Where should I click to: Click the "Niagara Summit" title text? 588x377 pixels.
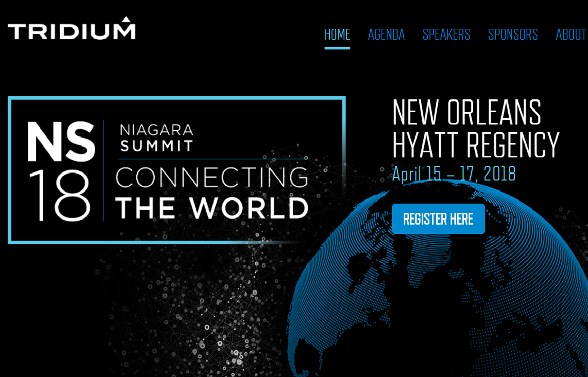tap(156, 138)
